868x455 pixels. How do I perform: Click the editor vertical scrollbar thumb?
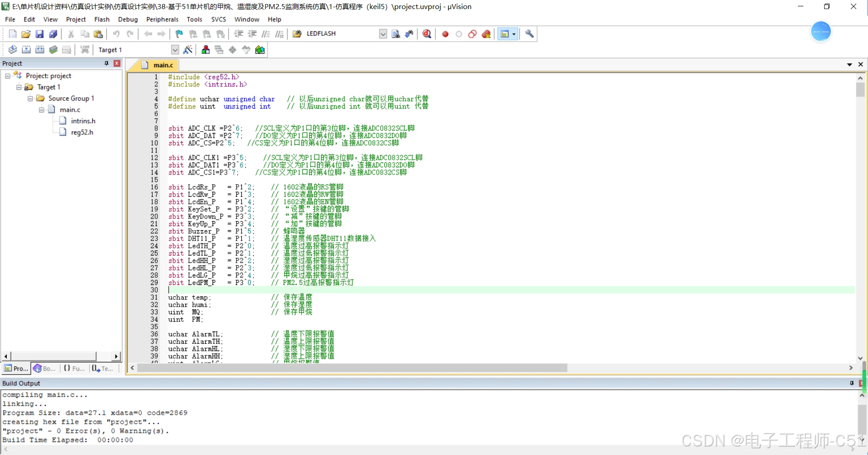coord(860,90)
